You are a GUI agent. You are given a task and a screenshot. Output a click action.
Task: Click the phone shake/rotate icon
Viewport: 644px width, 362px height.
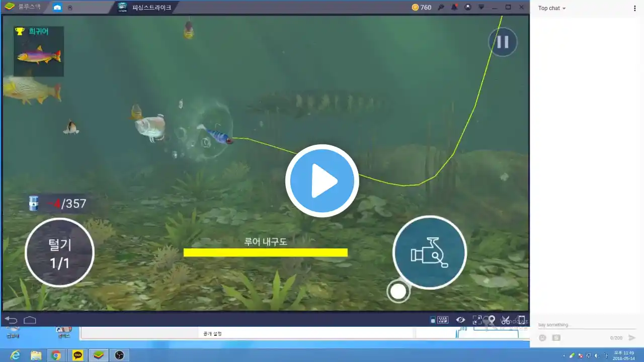click(x=522, y=320)
